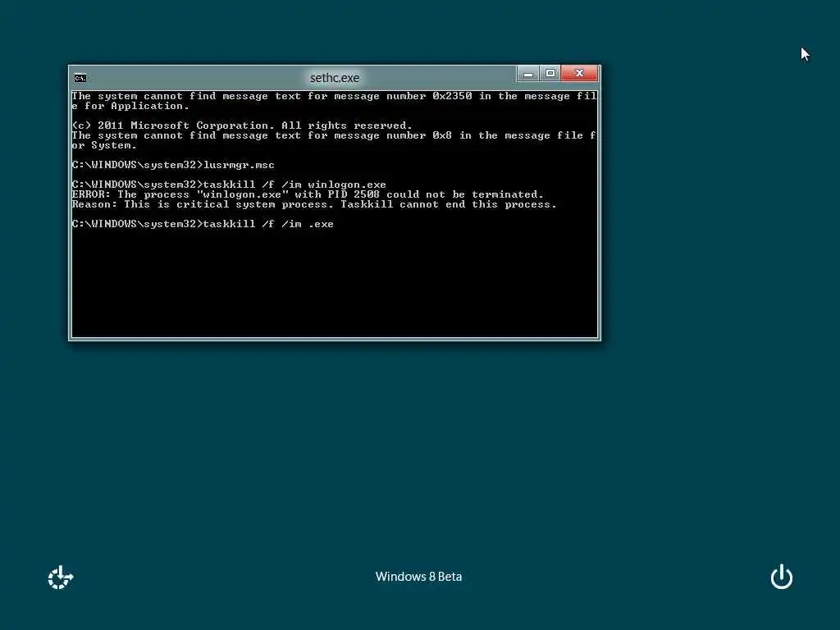This screenshot has width=840, height=630.
Task: Minimize the sethc.exe window
Action: [x=527, y=74]
